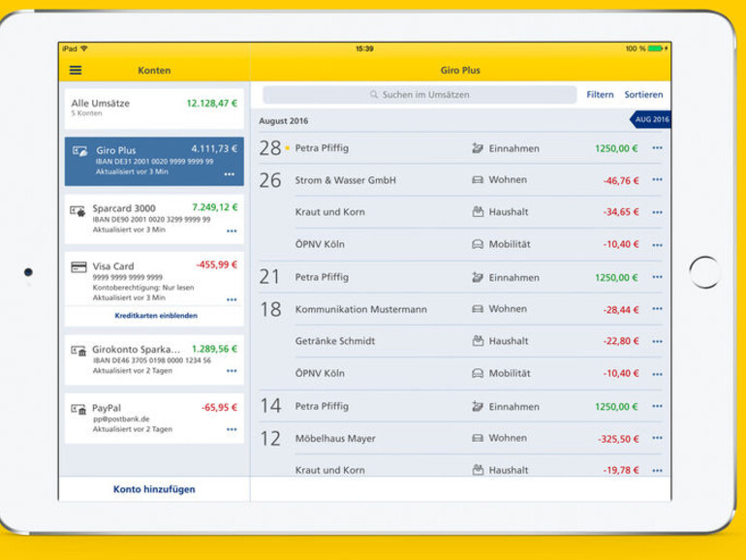
Task: Click amount -19,78 €
Action: click(621, 470)
